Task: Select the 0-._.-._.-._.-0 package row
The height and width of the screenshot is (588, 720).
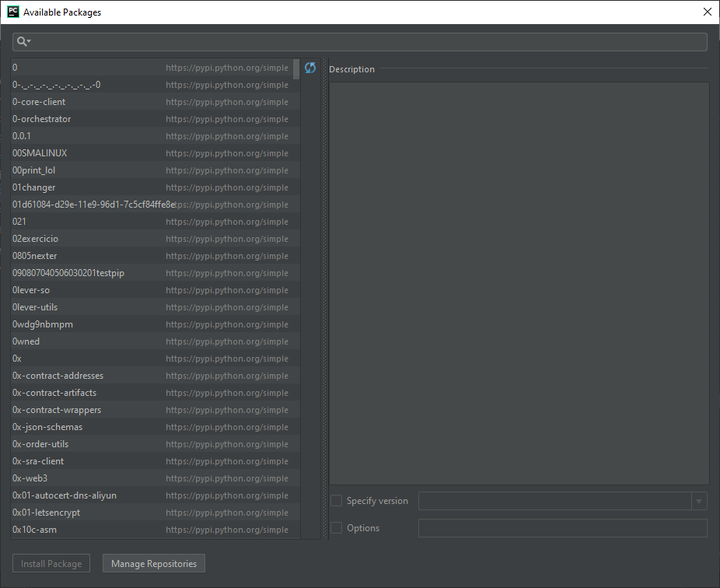Action: pos(156,85)
